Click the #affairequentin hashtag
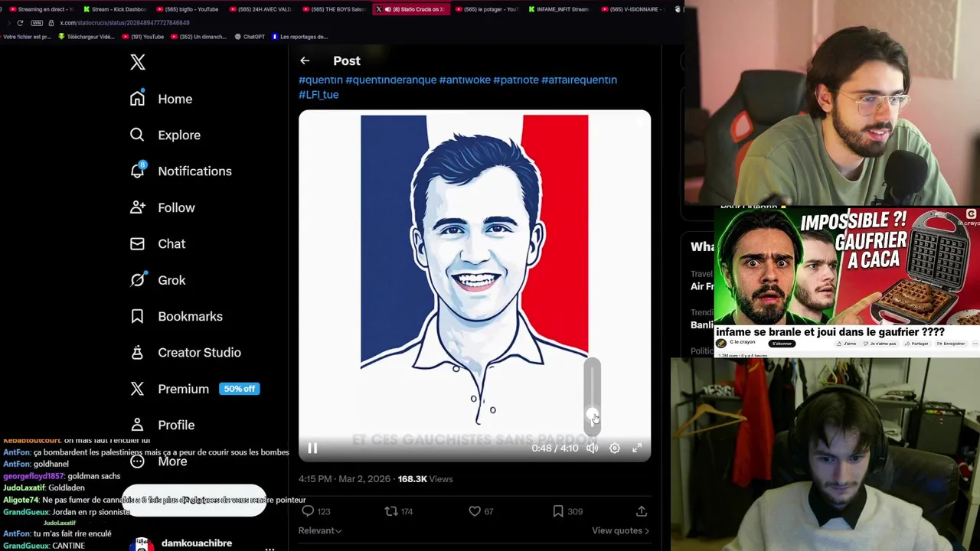This screenshot has width=980, height=551. (579, 80)
